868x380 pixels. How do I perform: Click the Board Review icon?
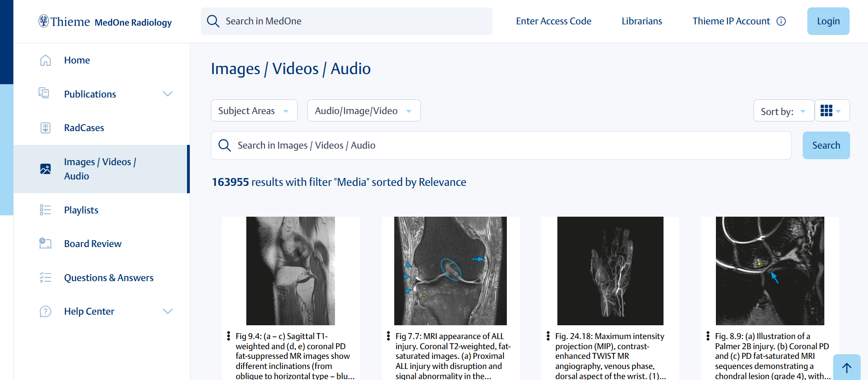tap(45, 243)
